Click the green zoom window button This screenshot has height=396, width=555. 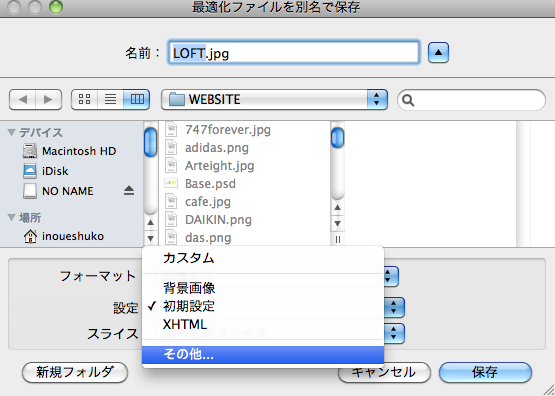(x=56, y=7)
